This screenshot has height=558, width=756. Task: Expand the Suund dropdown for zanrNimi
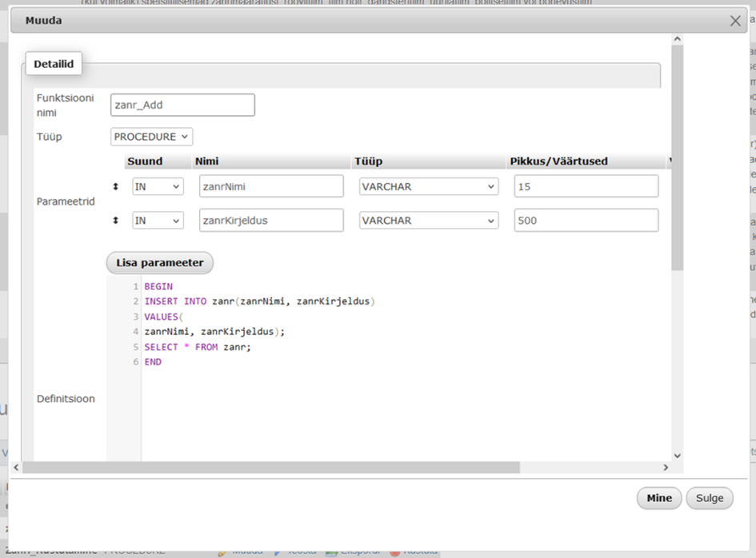point(158,186)
